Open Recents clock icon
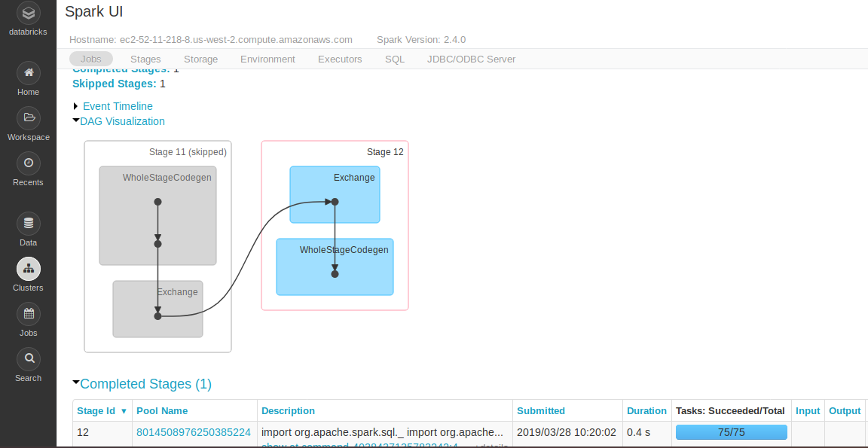 click(x=28, y=163)
